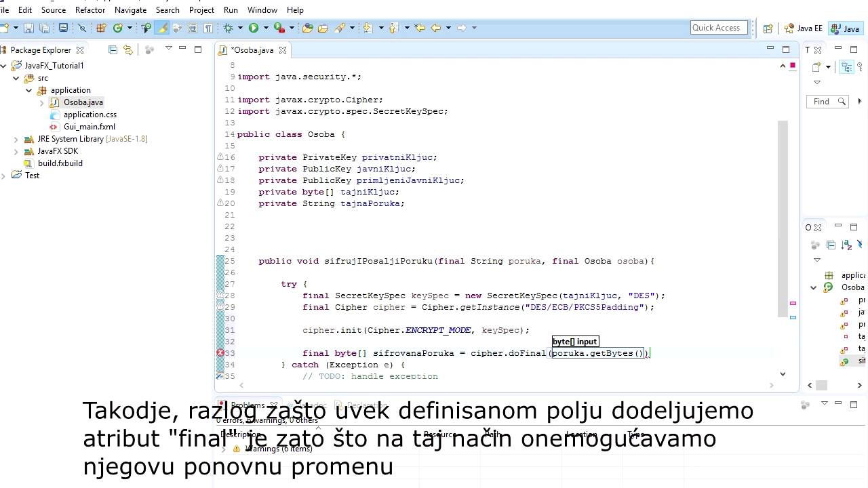
Task: Open External Tools dropdown arrow
Action: (x=292, y=28)
